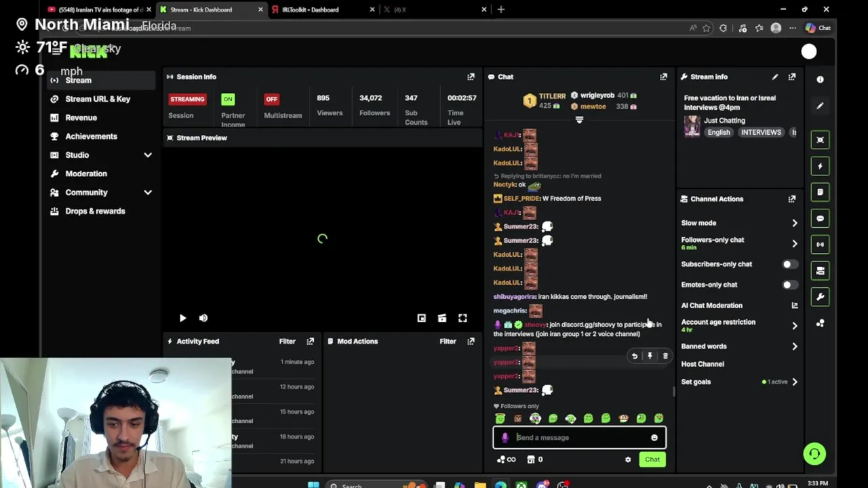
Task: Expand Followers-only chat options
Action: (795, 243)
